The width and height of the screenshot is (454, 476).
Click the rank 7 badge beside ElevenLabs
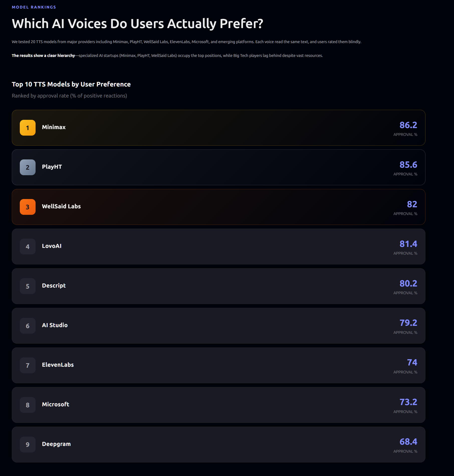(28, 365)
